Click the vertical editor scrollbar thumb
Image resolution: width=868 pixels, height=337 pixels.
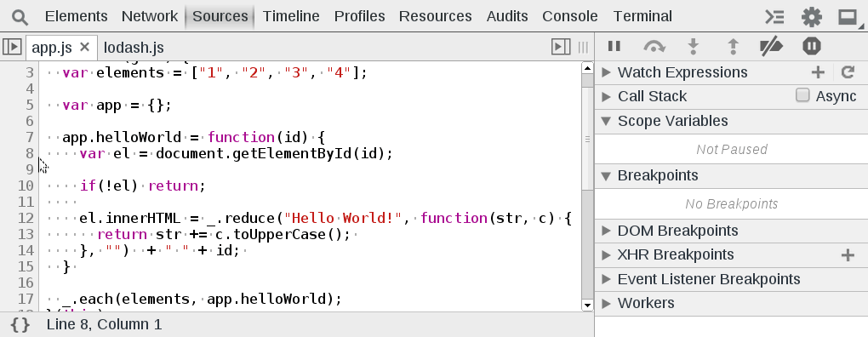point(587,139)
